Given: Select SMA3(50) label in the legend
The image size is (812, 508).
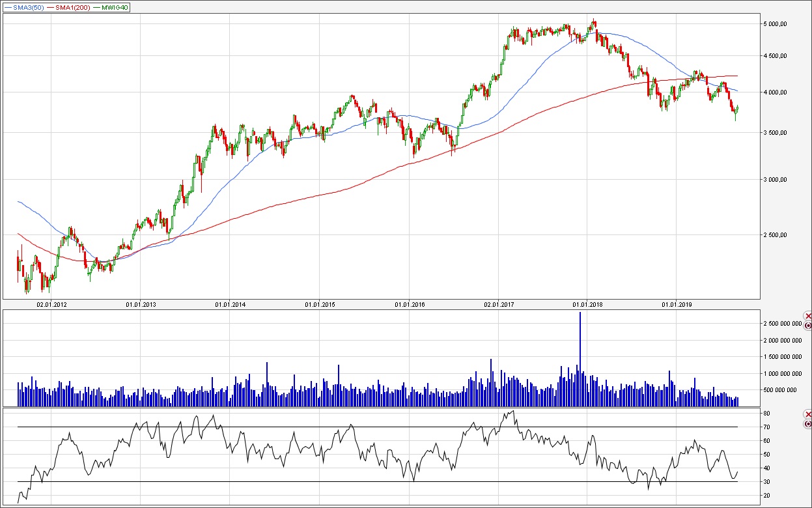Looking at the screenshot, I should tap(28, 7).
